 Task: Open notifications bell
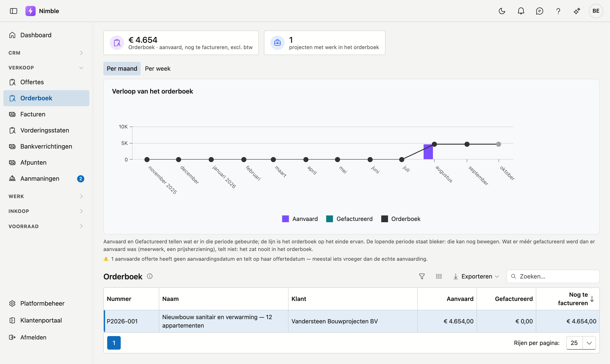pyautogui.click(x=521, y=11)
